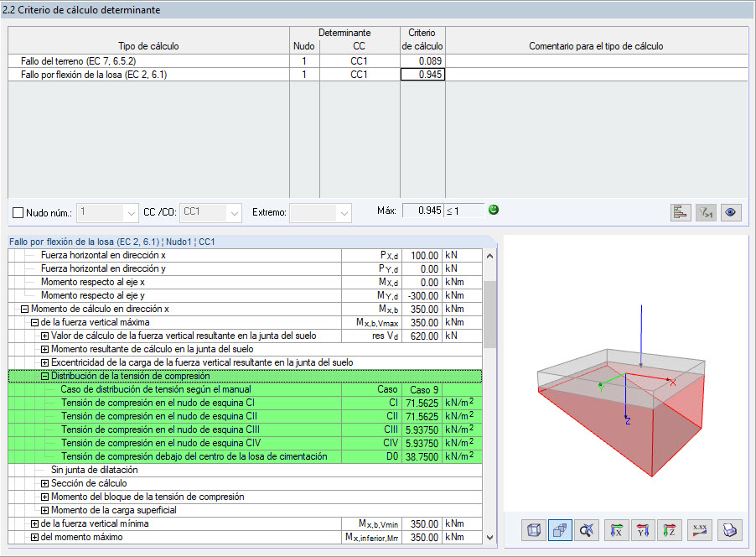Select the zoom cursor tool

[587, 530]
